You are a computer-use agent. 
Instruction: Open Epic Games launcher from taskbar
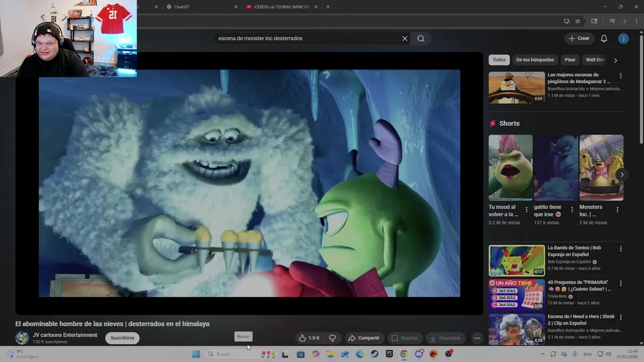coord(389,354)
